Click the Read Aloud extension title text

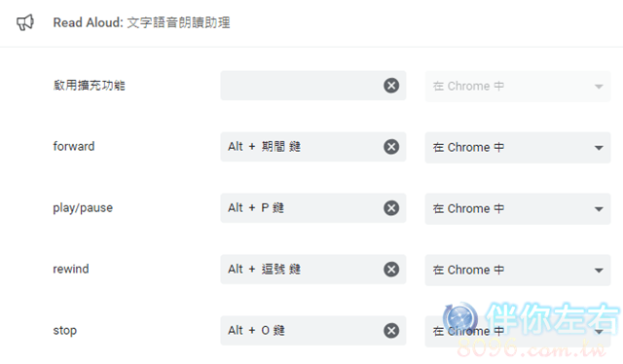pyautogui.click(x=141, y=22)
